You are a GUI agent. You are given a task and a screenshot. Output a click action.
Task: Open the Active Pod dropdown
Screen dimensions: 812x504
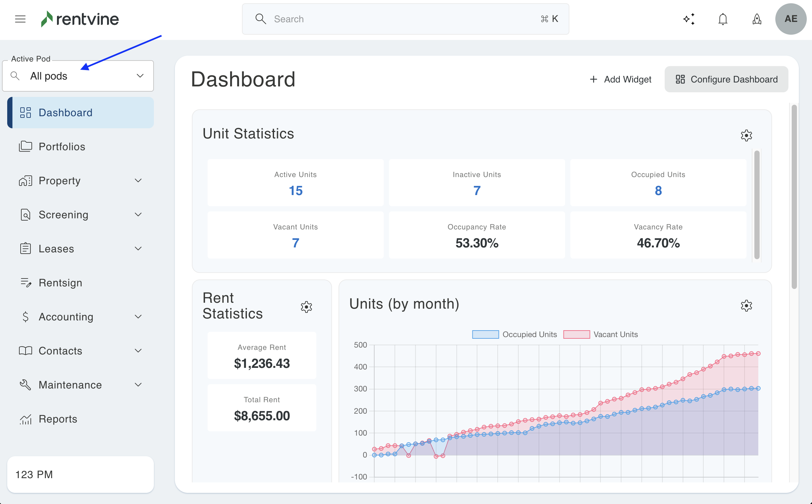78,76
